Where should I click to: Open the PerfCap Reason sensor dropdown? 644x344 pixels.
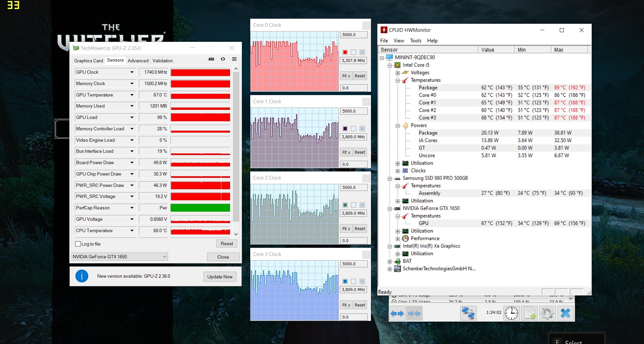point(132,208)
